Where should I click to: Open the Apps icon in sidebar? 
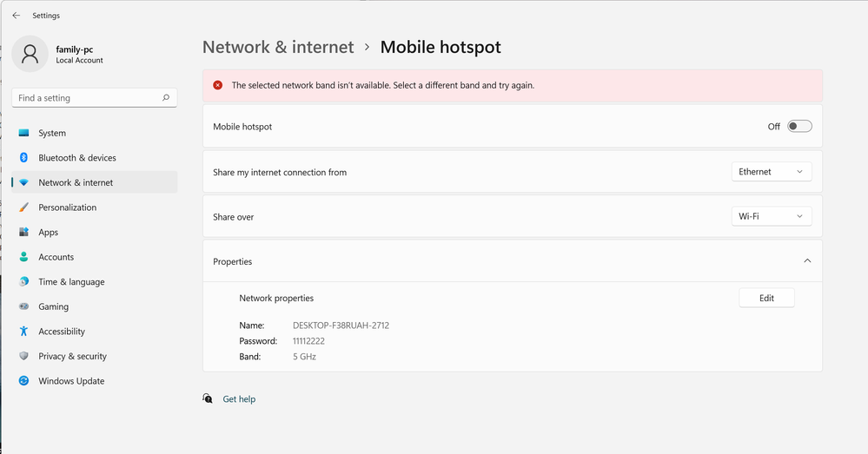coord(23,233)
